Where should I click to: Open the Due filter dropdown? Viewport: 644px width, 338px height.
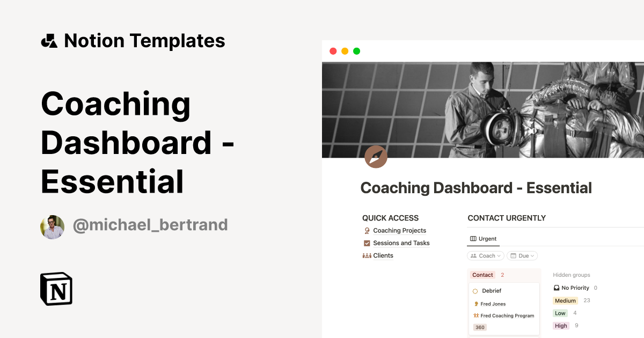pos(522,255)
